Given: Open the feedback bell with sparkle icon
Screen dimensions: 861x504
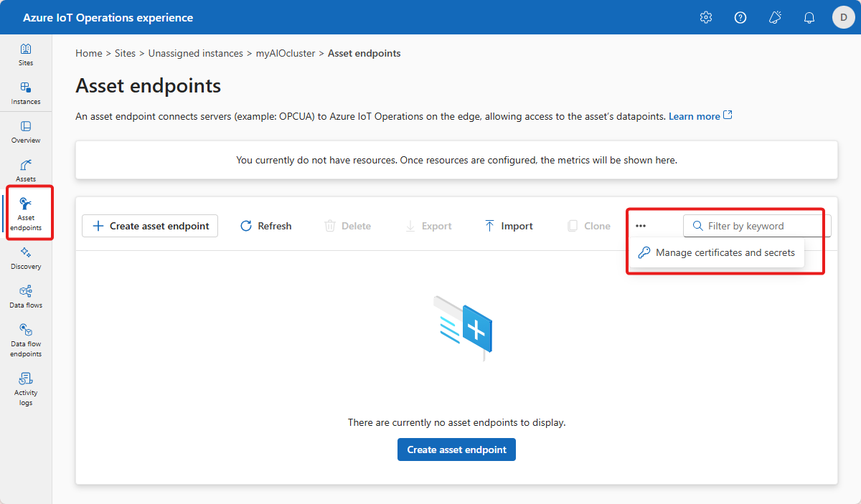Looking at the screenshot, I should pos(775,17).
